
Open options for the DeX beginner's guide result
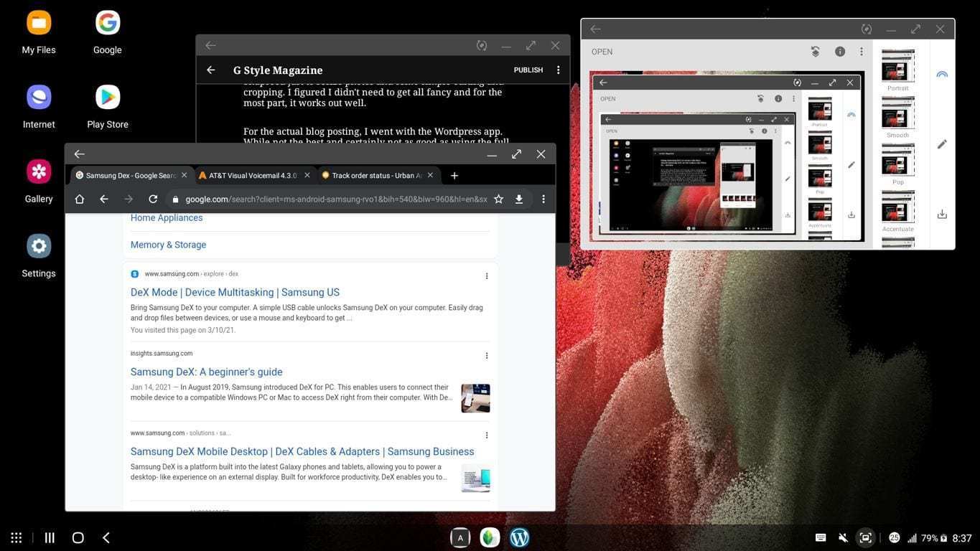(487, 356)
